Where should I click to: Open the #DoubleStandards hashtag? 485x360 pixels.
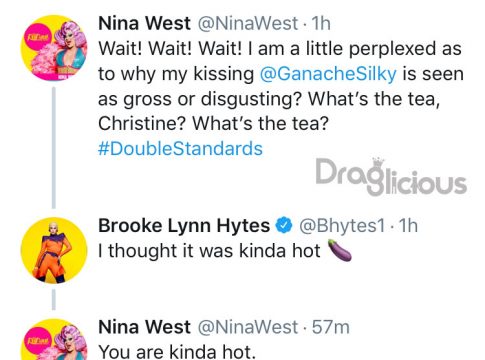click(180, 149)
